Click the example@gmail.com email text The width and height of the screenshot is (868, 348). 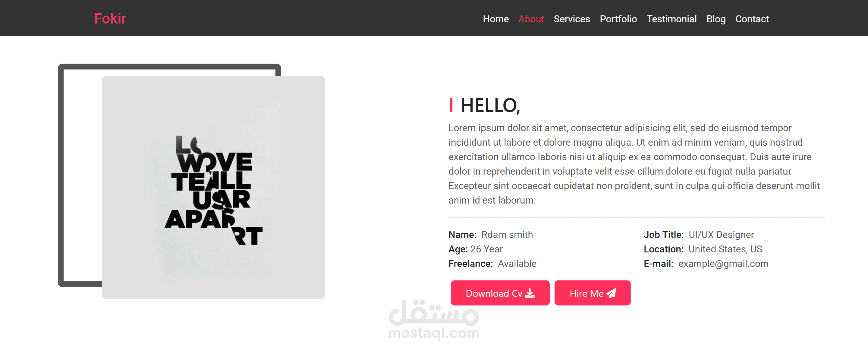pyautogui.click(x=723, y=263)
